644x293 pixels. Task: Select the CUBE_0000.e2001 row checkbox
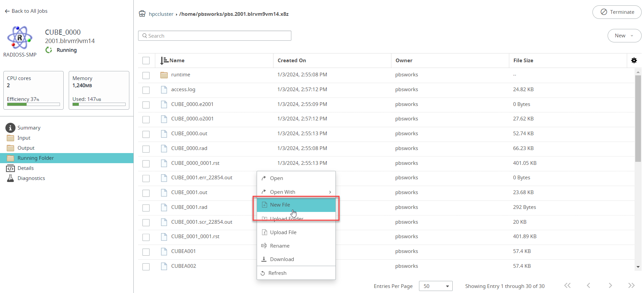click(146, 105)
